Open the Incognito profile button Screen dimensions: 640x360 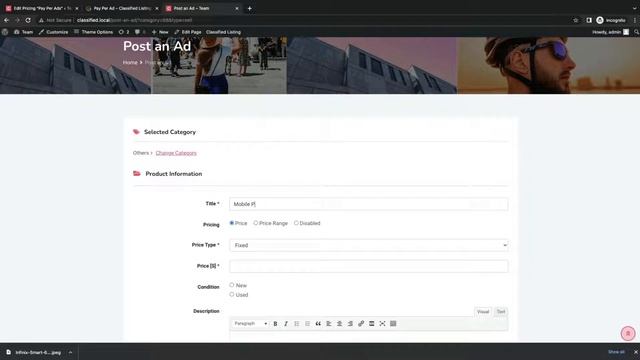pos(611,20)
